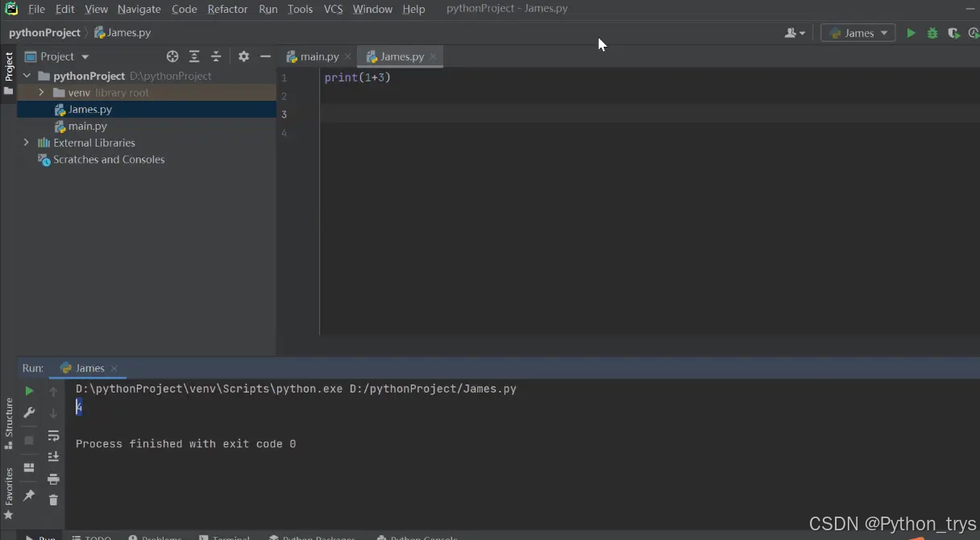Hide the Project tool window

click(x=265, y=56)
